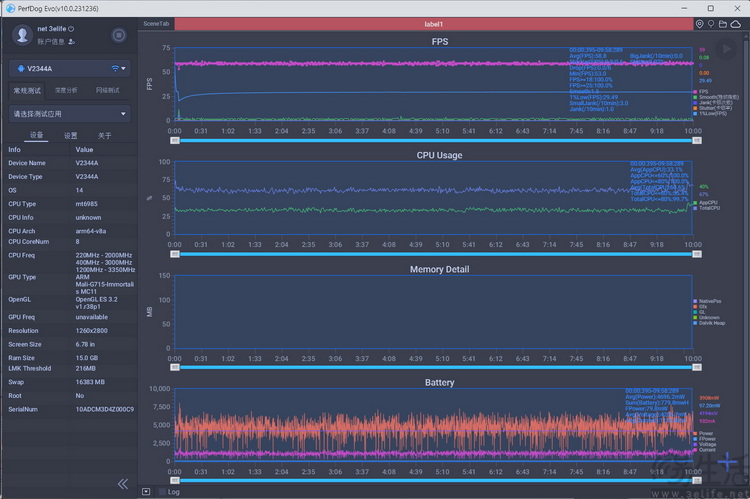Click the CPU Usage chart title

pos(439,155)
